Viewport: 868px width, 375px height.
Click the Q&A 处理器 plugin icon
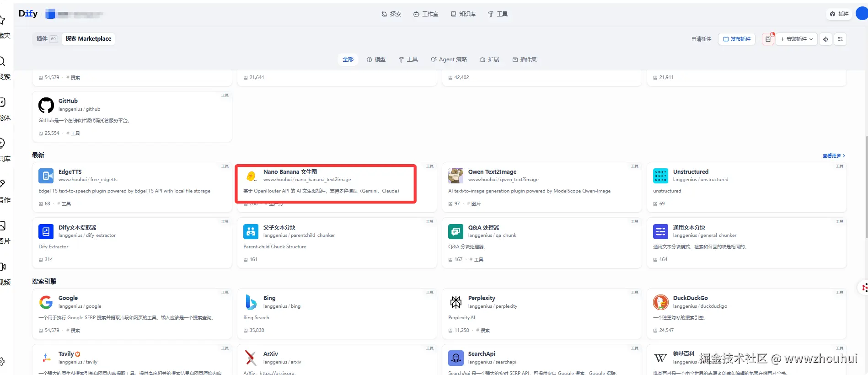[x=456, y=232]
